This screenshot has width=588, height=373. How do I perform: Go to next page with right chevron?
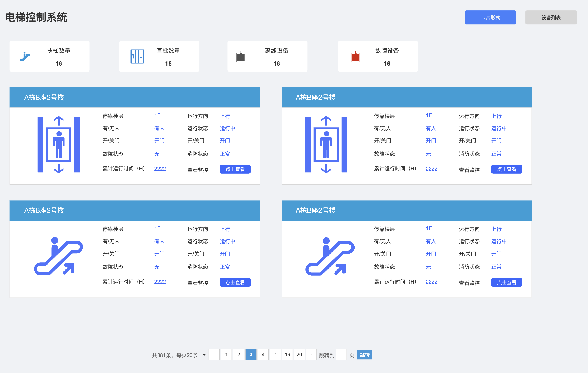[x=311, y=355]
